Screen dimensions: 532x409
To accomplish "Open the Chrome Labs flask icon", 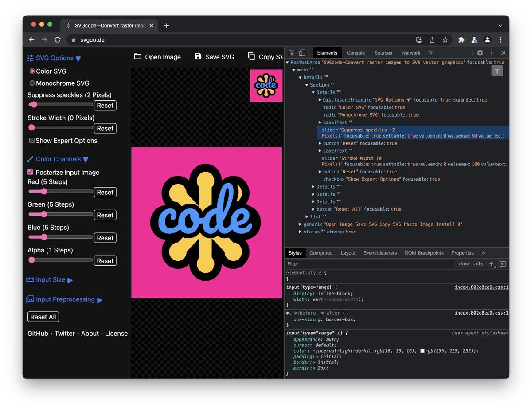I will point(474,40).
